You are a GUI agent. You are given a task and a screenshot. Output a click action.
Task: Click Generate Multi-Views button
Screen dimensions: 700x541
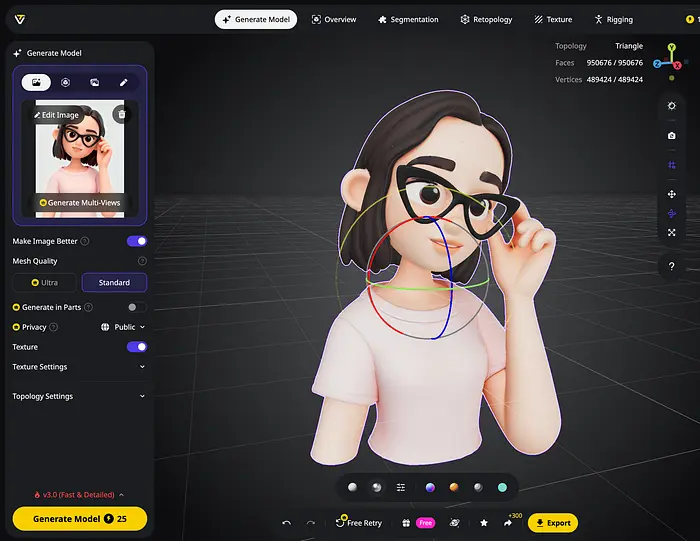[80, 203]
